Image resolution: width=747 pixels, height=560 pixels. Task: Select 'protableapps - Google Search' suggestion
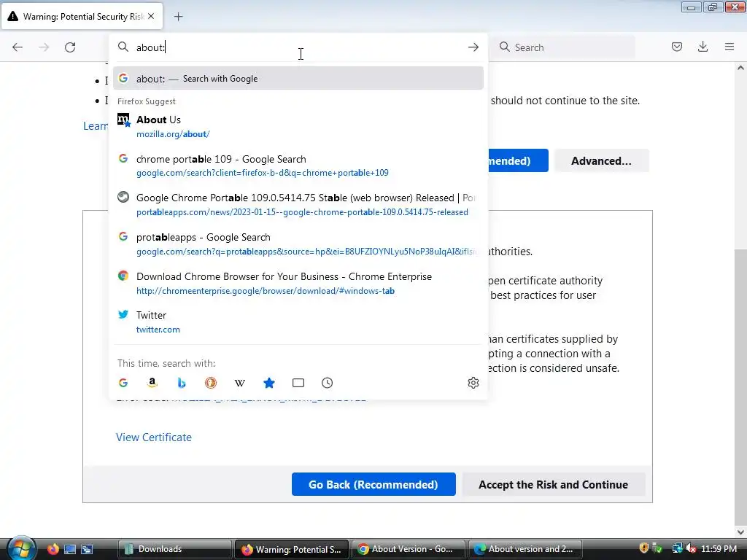click(x=298, y=244)
